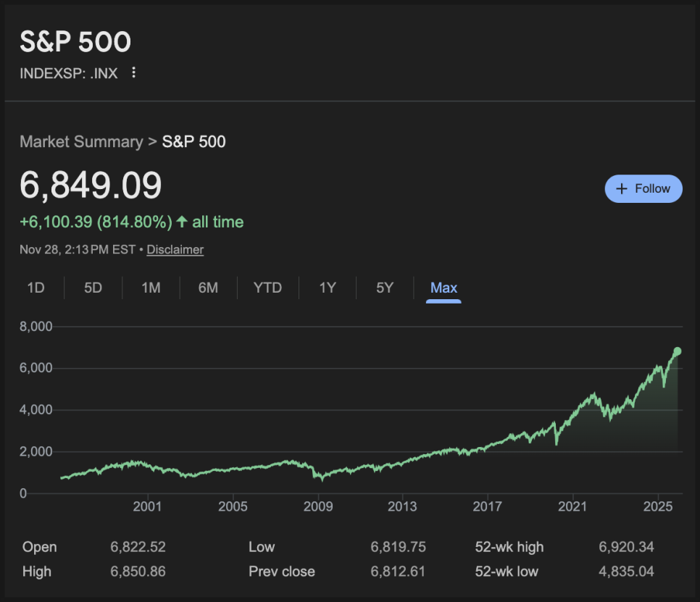Viewport: 700px width, 602px height.
Task: Click the Max range tab
Action: point(443,288)
